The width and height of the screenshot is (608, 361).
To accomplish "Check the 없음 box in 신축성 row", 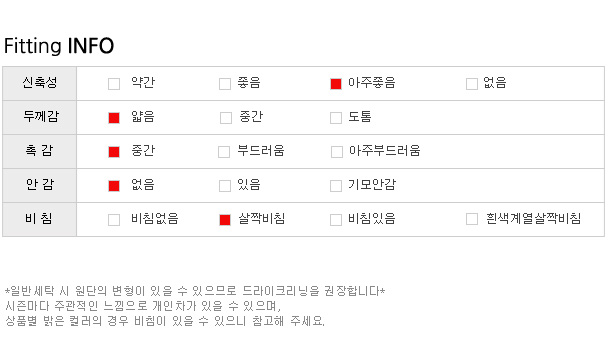I will tap(472, 84).
